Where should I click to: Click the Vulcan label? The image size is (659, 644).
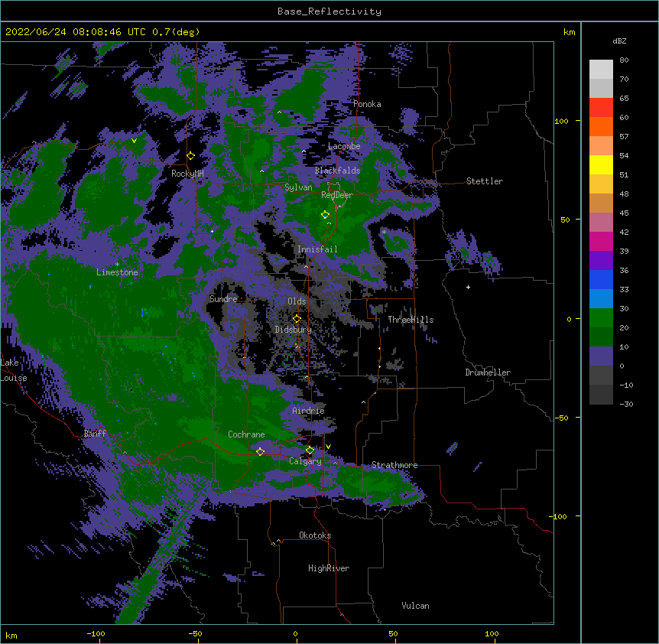click(415, 606)
